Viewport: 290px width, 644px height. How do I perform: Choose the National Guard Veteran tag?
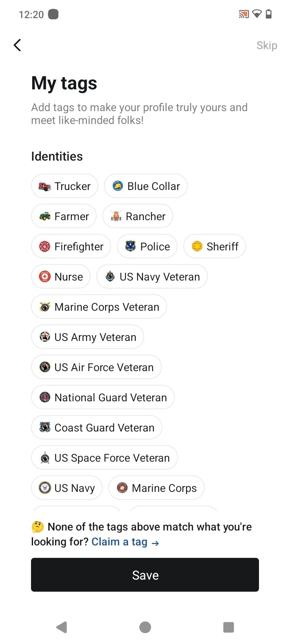[103, 397]
